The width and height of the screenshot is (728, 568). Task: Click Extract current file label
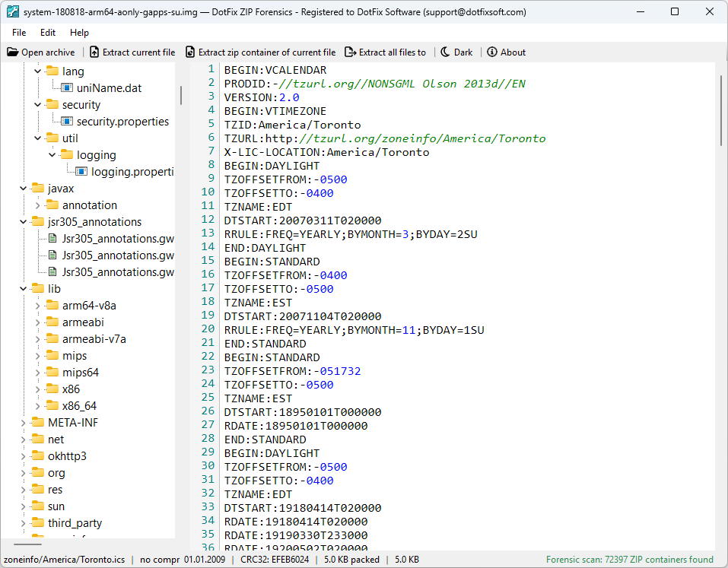click(x=138, y=52)
